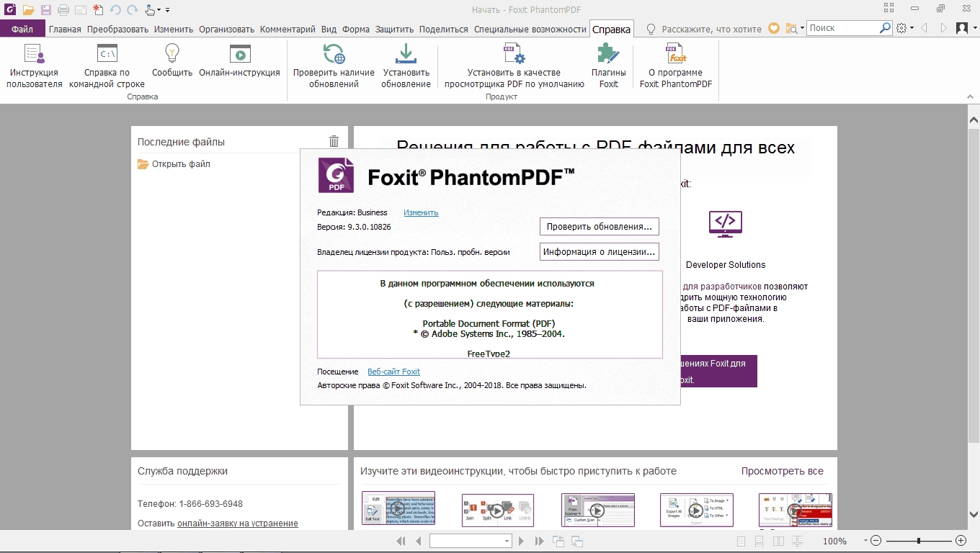Click the zoom in plus icon in status bar
980x553 pixels.
(x=961, y=541)
